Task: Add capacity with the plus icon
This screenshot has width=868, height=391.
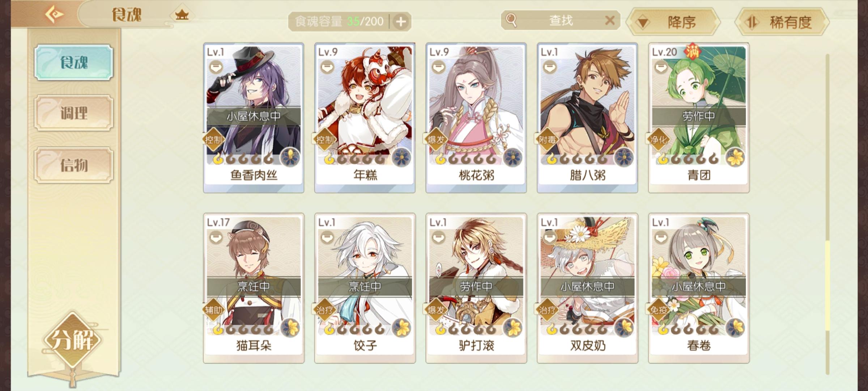Action: [x=401, y=22]
